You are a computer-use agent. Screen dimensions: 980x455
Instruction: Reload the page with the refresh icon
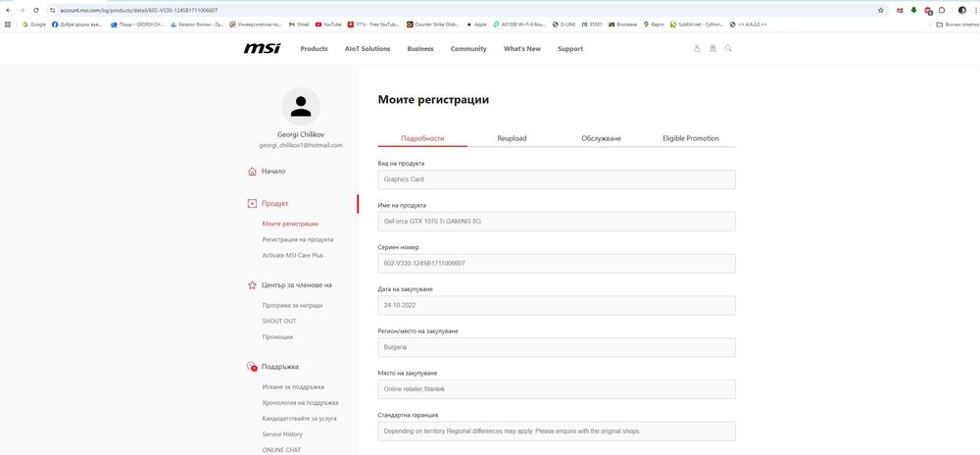pos(36,10)
